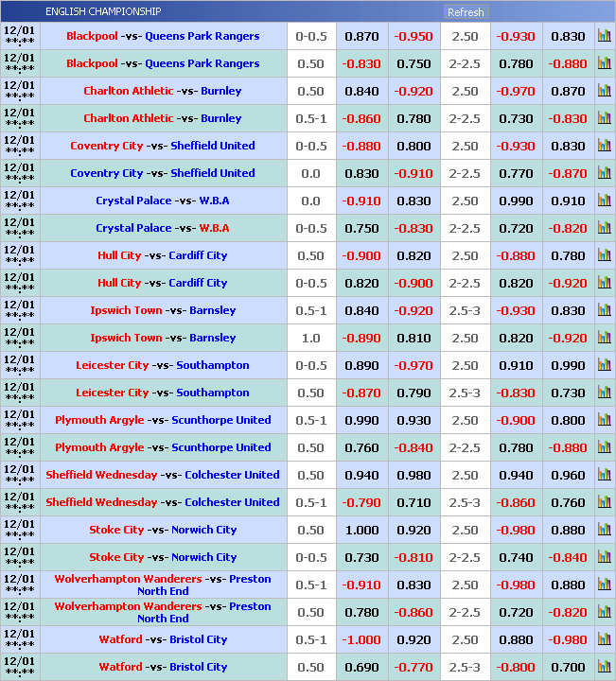Open chart icon for Sheffield Wednesday 0.5-1 handicap row
This screenshot has height=681, width=616.
[x=604, y=502]
